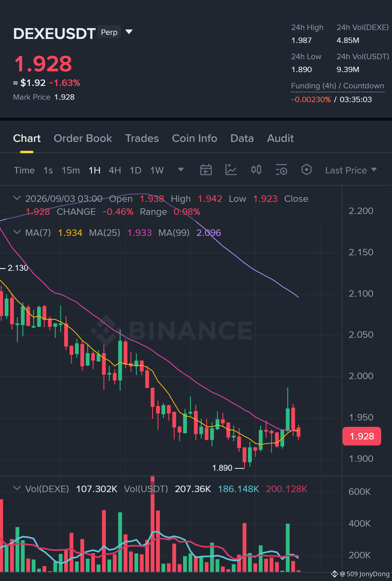Collapse the Vol(DEXE) volume legend
This screenshot has height=581, width=392.
(x=17, y=488)
